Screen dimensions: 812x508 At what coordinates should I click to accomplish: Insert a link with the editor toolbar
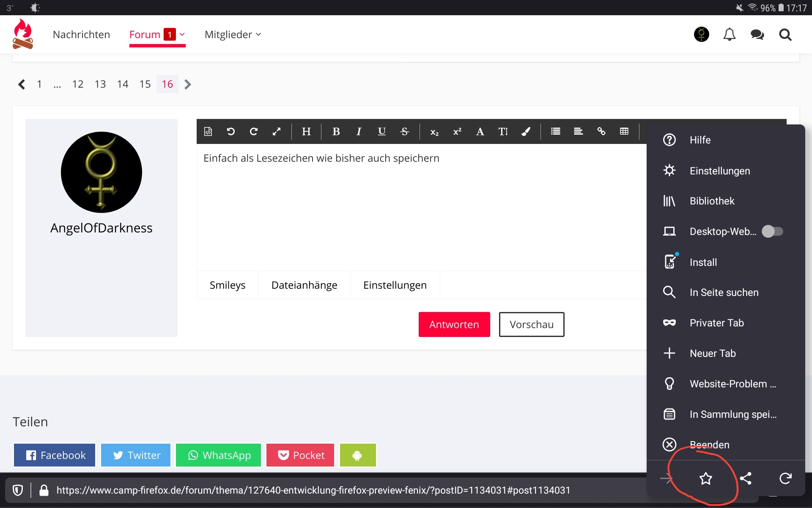pyautogui.click(x=601, y=132)
